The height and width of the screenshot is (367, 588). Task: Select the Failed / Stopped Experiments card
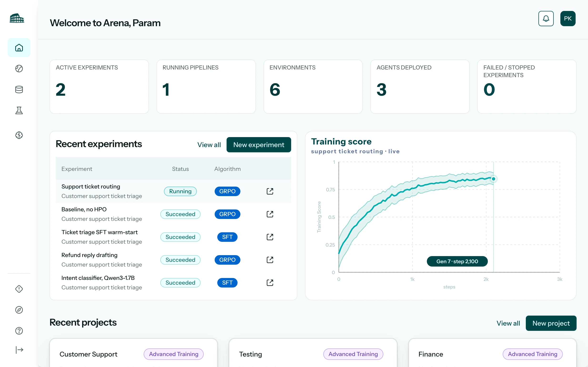527,87
